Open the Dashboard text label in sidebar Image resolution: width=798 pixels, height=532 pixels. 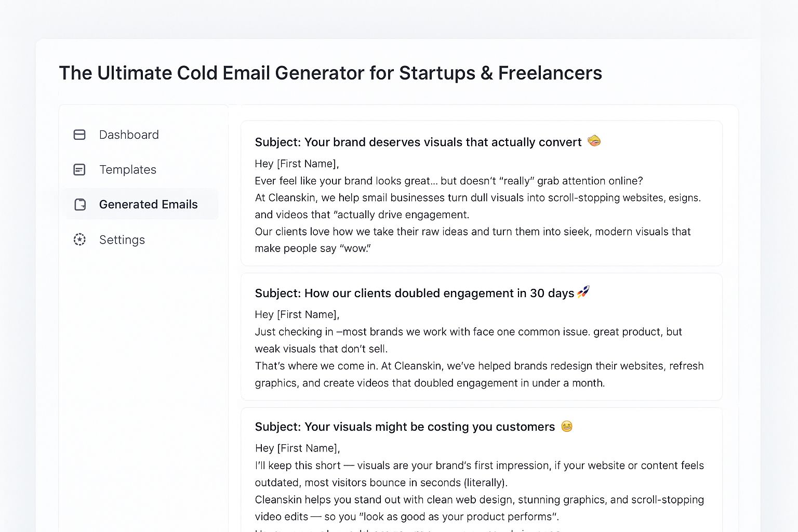click(129, 135)
